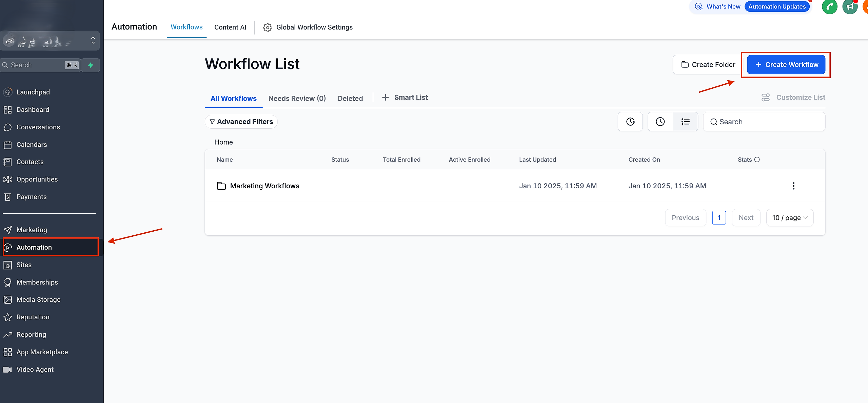Image resolution: width=868 pixels, height=403 pixels.
Task: Open the Calendars section
Action: pos(32,145)
